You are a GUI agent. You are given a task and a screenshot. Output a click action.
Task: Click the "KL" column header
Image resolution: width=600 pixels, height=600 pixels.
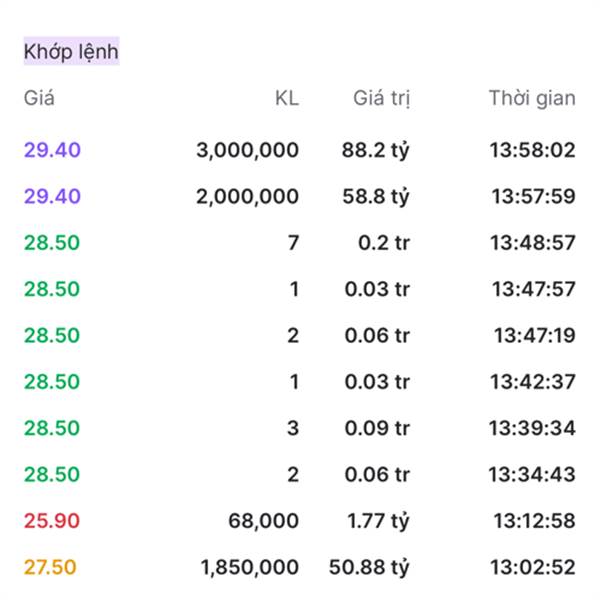point(286,98)
